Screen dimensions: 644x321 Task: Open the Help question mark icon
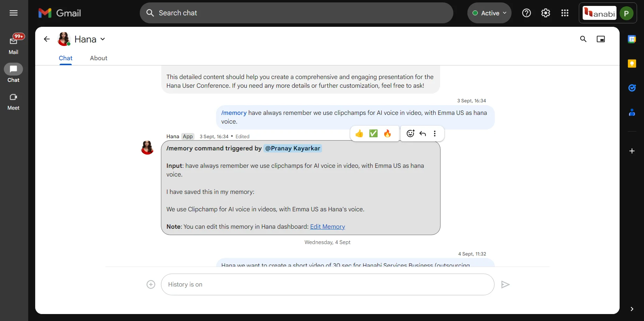(x=527, y=13)
